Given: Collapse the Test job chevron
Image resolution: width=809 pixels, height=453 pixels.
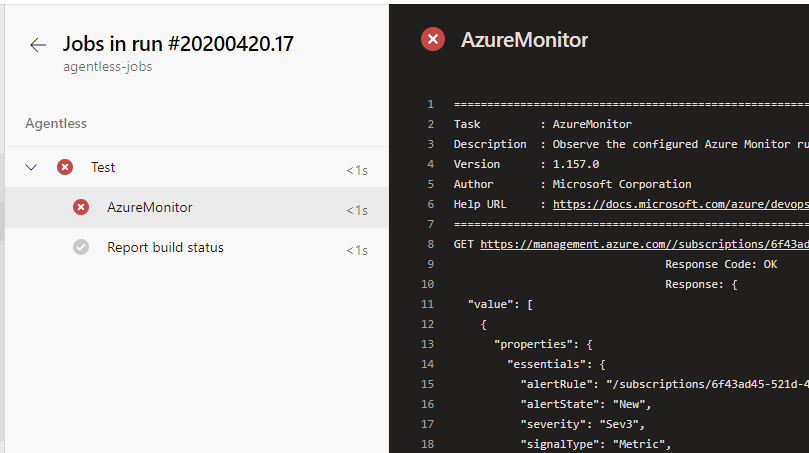Looking at the screenshot, I should tap(31, 167).
